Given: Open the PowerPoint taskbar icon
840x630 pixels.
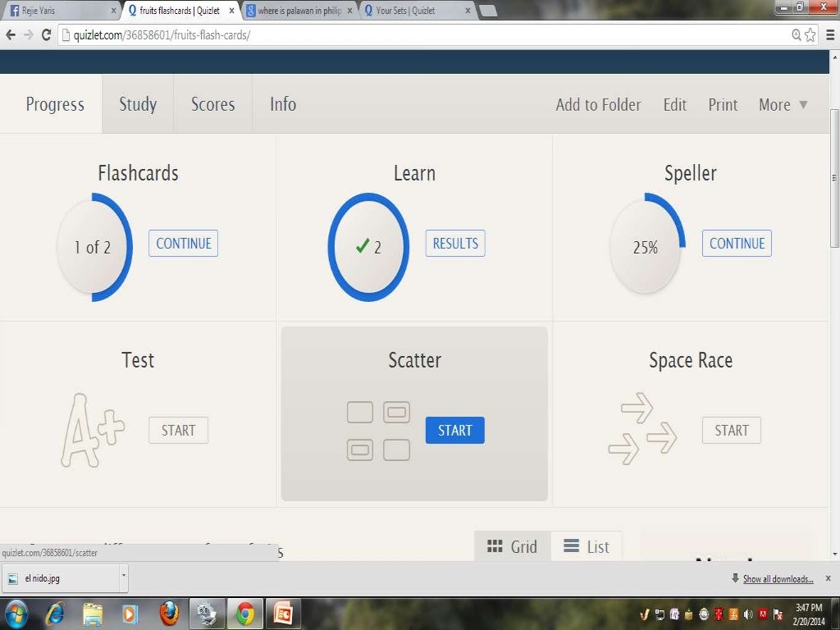Looking at the screenshot, I should coord(283,614).
